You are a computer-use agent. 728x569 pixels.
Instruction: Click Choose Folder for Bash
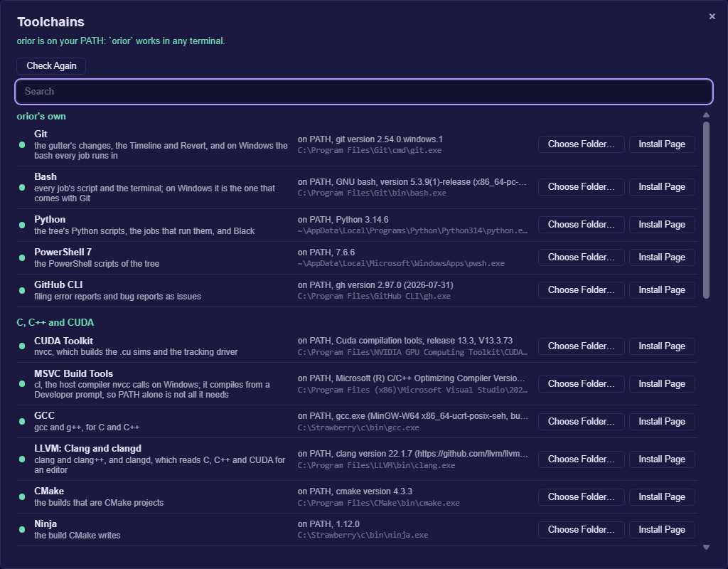[581, 187]
